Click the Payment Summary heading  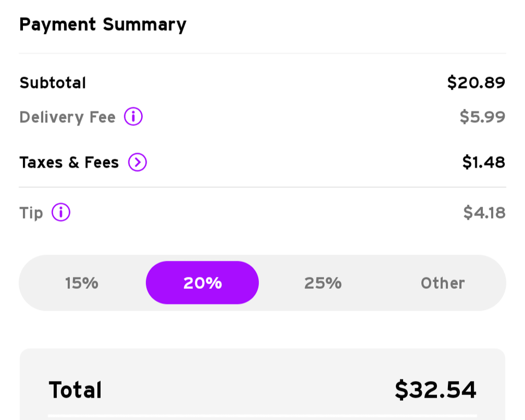(103, 25)
